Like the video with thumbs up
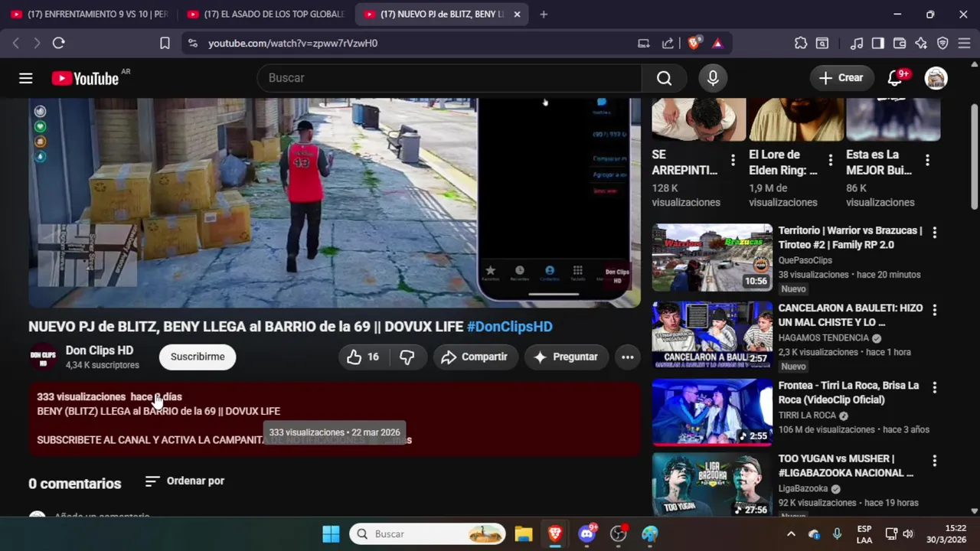The height and width of the screenshot is (551, 980). click(x=363, y=357)
